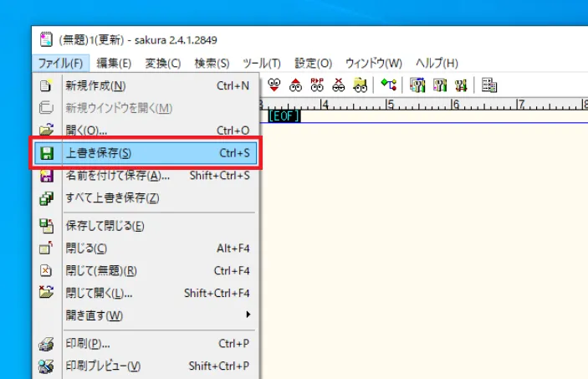Image resolution: width=588 pixels, height=379 pixels.
Task: Expand the 開き直す(W) submenu
Action: pos(146,315)
